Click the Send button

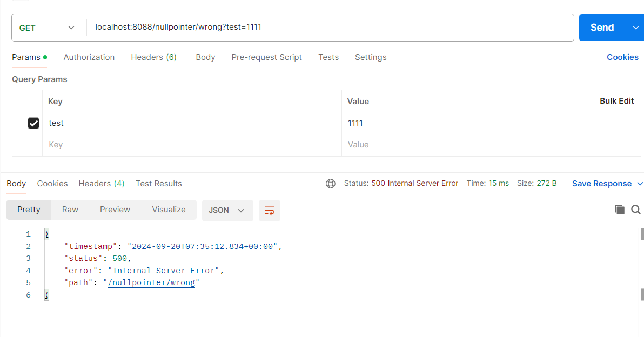[x=602, y=28]
